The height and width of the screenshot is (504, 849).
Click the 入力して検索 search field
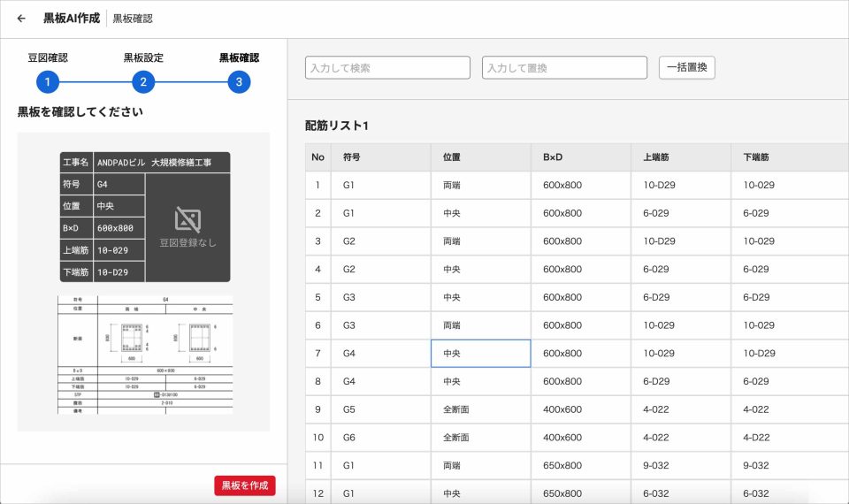(x=388, y=68)
